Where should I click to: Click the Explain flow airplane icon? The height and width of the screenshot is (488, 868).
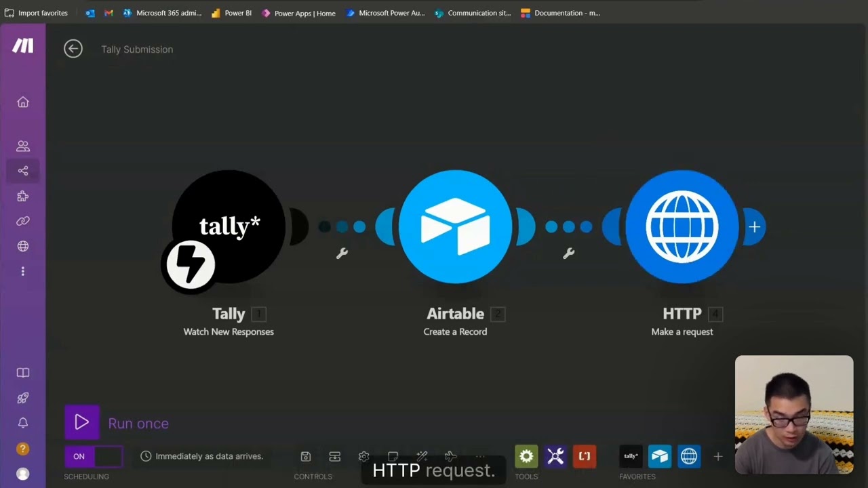[451, 456]
